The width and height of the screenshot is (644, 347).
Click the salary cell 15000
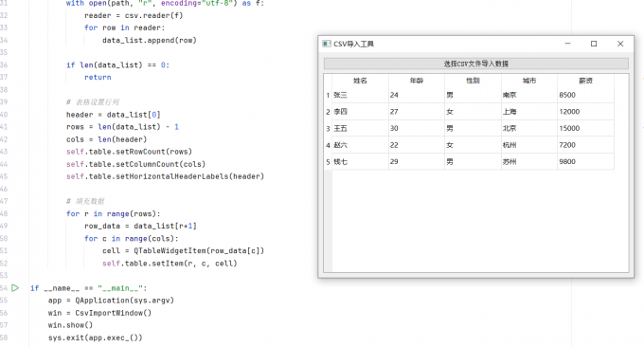(x=585, y=128)
